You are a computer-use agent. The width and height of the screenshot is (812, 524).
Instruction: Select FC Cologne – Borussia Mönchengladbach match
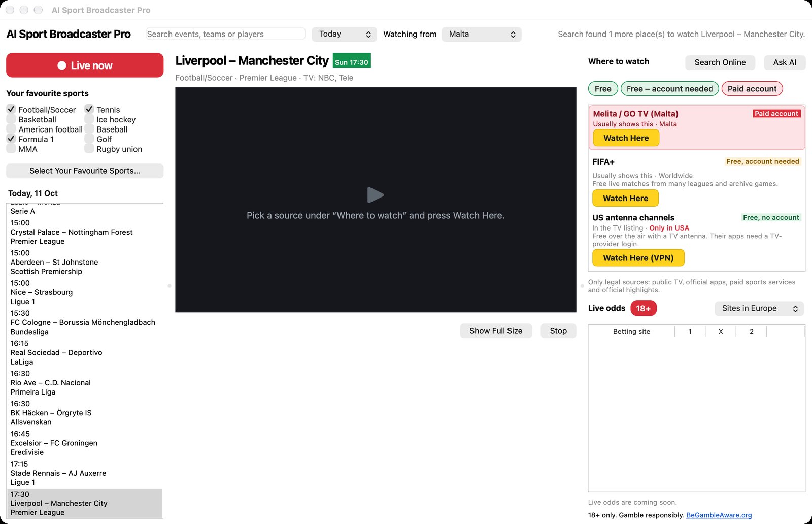pos(85,322)
